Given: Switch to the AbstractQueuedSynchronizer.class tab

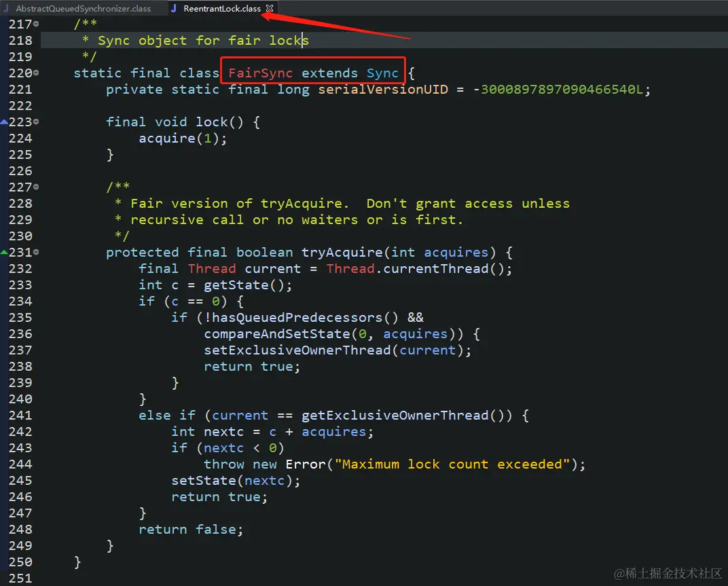Looking at the screenshot, I should pos(83,8).
